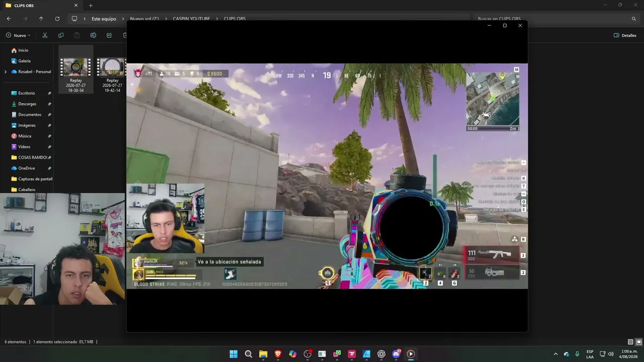644x362 pixels.
Task: Toggle the Detalles pane in Explorer
Action: pos(625,35)
